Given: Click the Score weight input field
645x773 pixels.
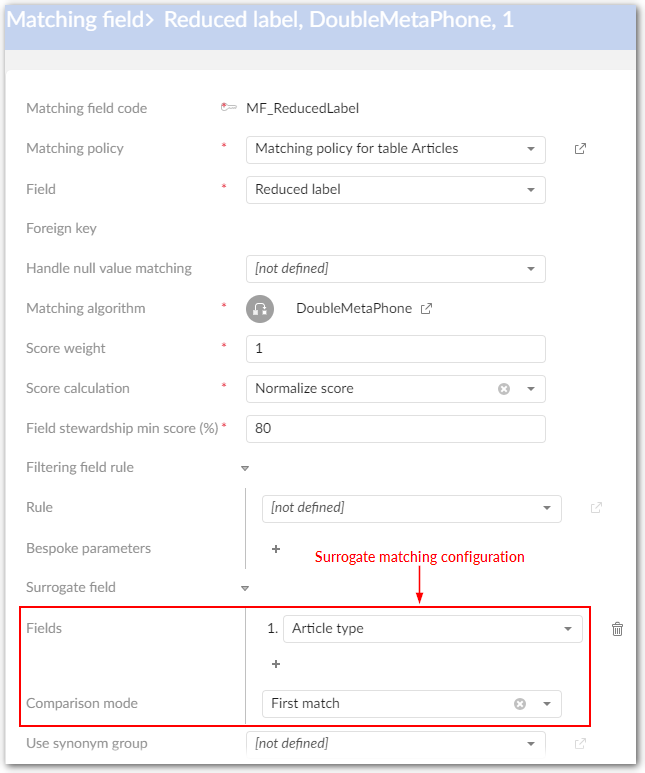Looking at the screenshot, I should point(395,349).
